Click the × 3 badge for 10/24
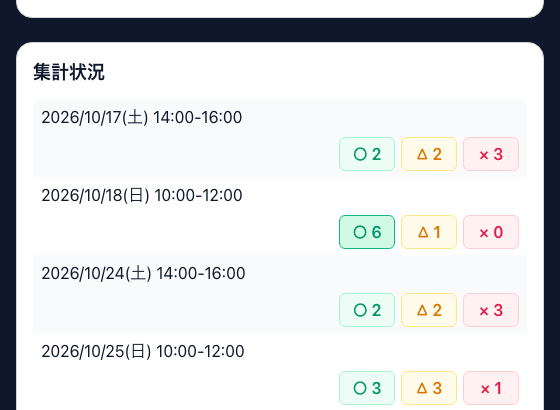 point(491,310)
